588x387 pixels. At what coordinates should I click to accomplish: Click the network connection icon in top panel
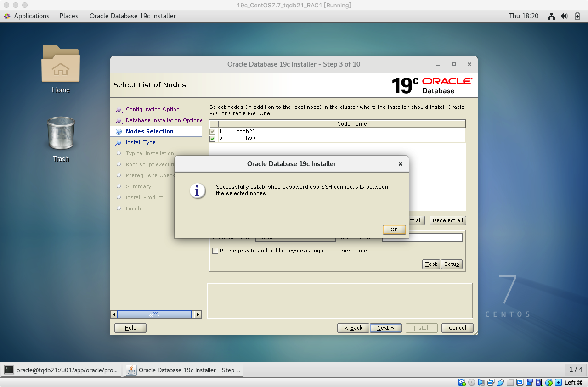click(x=551, y=16)
